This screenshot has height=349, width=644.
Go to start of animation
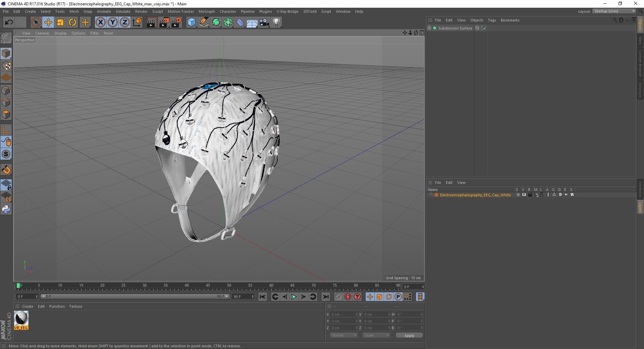pyautogui.click(x=263, y=297)
